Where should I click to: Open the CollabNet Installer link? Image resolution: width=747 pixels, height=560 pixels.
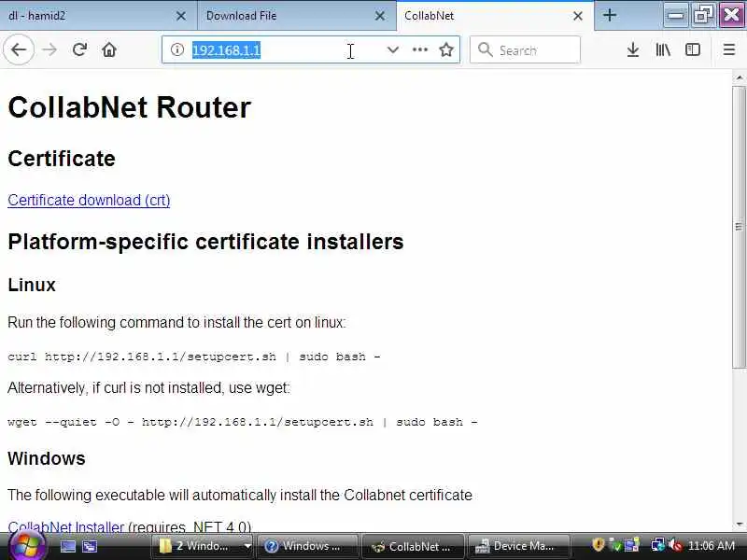(65, 526)
